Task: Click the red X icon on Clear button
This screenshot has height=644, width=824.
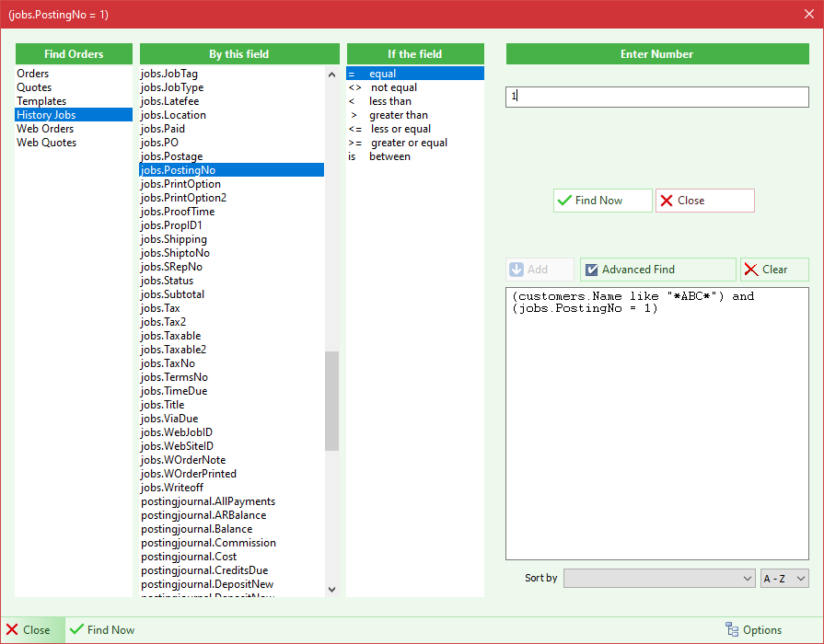Action: (x=751, y=270)
